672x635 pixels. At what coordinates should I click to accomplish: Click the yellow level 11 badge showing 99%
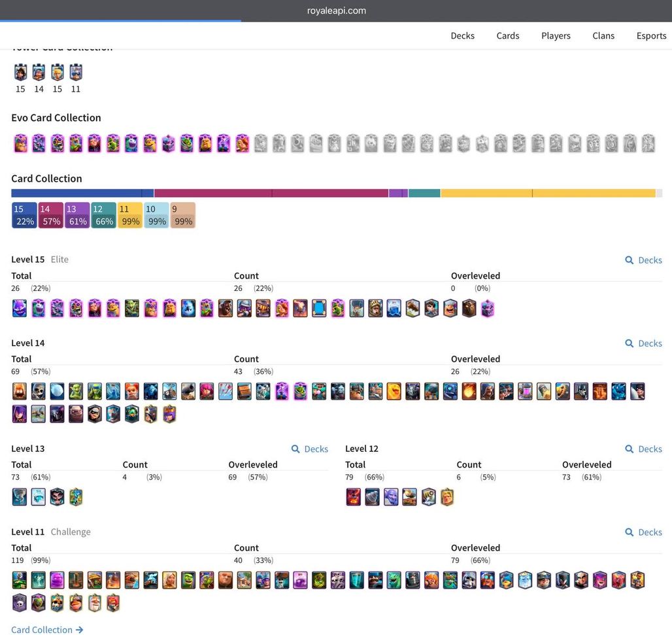pos(130,215)
